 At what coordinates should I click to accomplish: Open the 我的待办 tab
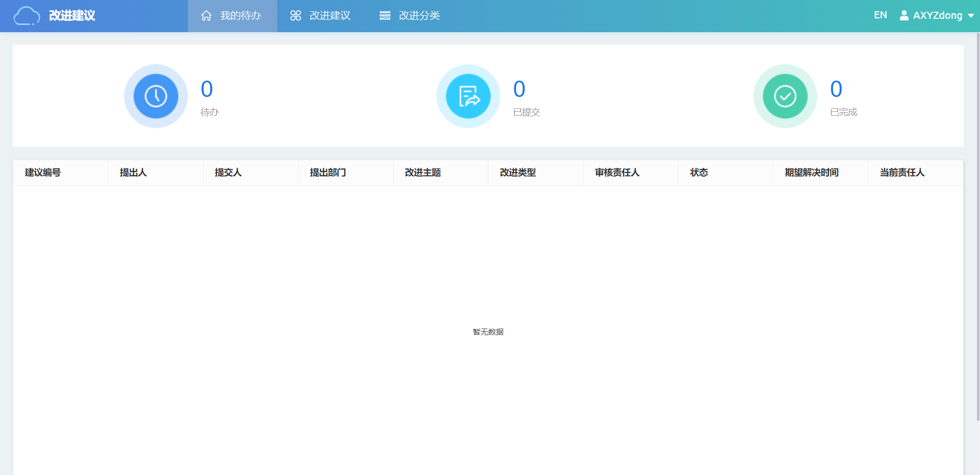pyautogui.click(x=232, y=16)
